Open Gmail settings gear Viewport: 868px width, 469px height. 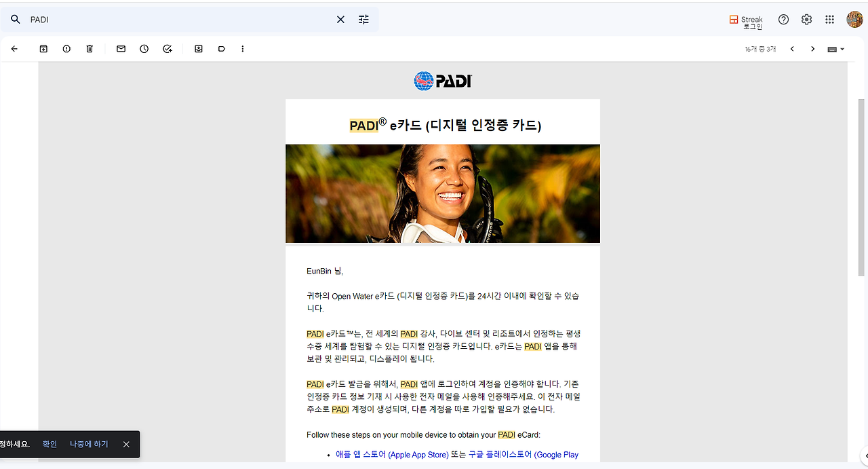point(806,20)
